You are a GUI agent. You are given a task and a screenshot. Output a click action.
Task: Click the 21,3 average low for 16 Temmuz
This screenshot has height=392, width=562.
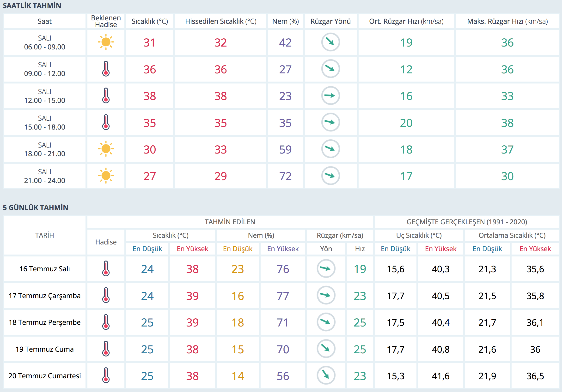click(x=487, y=269)
